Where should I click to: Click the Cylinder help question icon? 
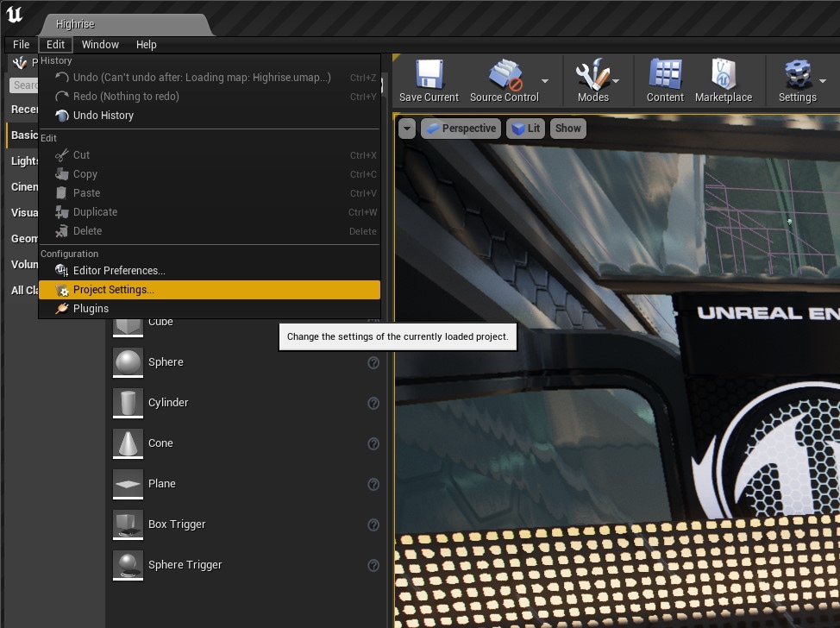(373, 403)
